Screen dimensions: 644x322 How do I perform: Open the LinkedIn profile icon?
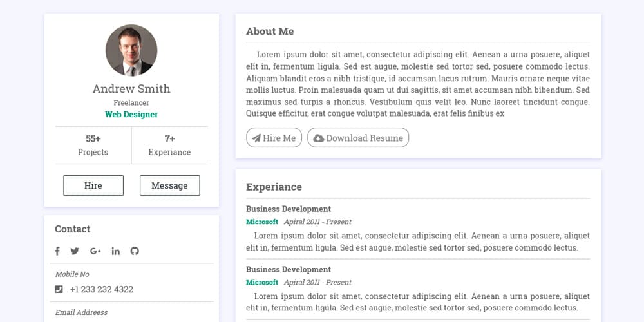pos(116,251)
